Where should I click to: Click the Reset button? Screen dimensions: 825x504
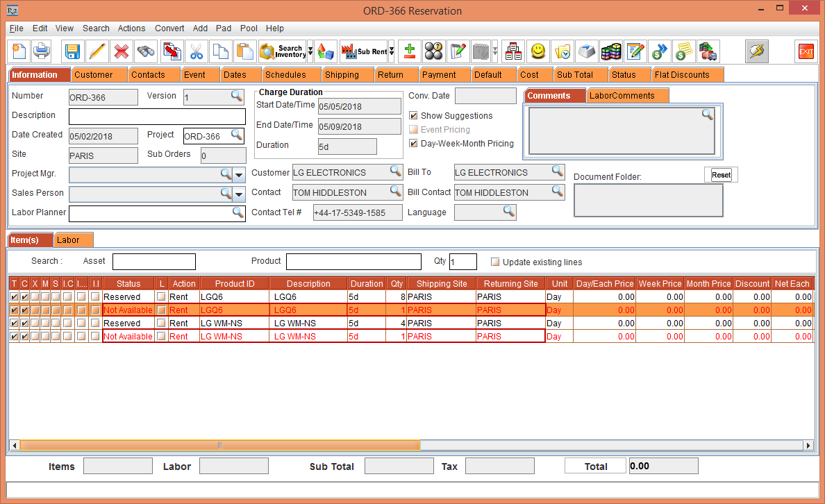pos(721,175)
